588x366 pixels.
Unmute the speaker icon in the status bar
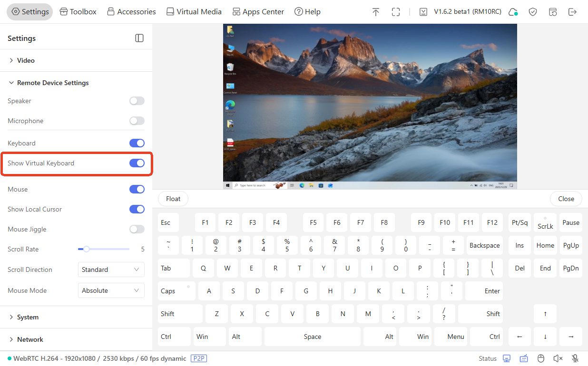tap(558, 358)
